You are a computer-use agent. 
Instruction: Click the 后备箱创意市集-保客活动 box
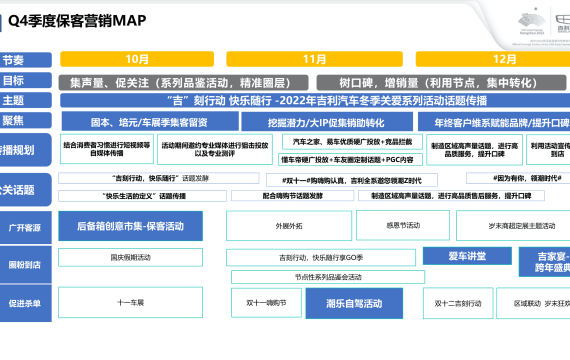pyautogui.click(x=131, y=226)
